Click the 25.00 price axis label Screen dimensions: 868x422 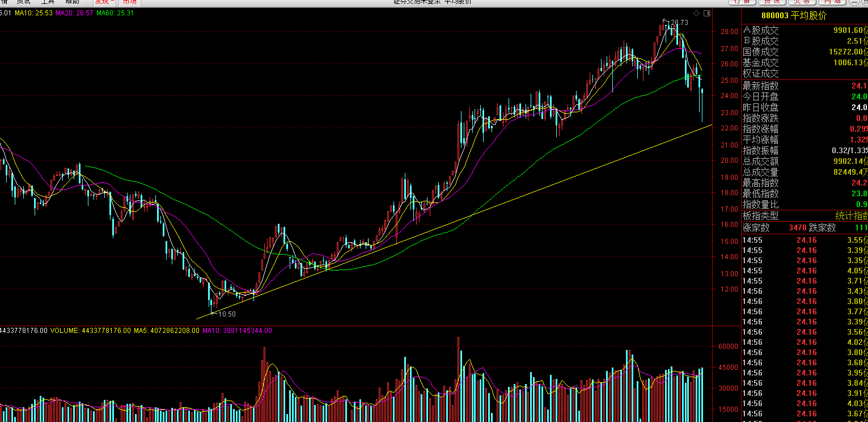click(729, 81)
